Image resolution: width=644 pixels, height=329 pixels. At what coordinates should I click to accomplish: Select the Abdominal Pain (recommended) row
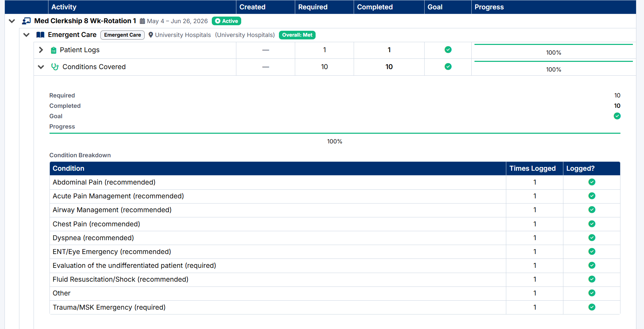click(335, 182)
